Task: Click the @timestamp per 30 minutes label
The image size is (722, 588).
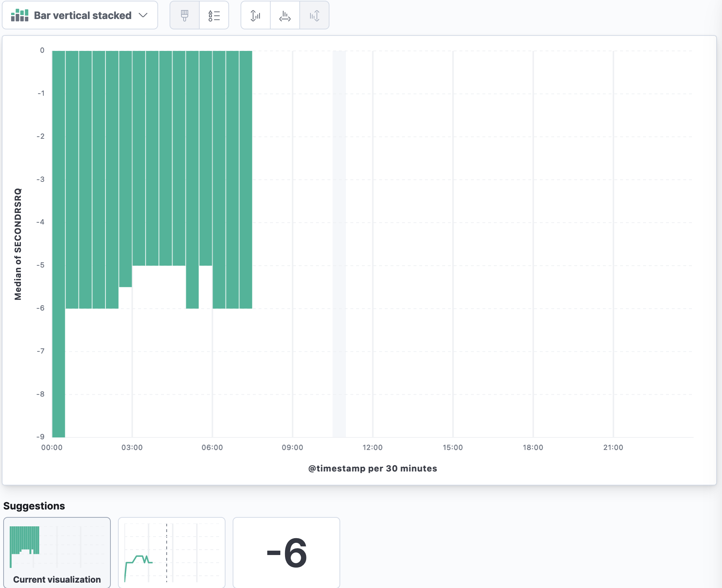Action: (372, 468)
